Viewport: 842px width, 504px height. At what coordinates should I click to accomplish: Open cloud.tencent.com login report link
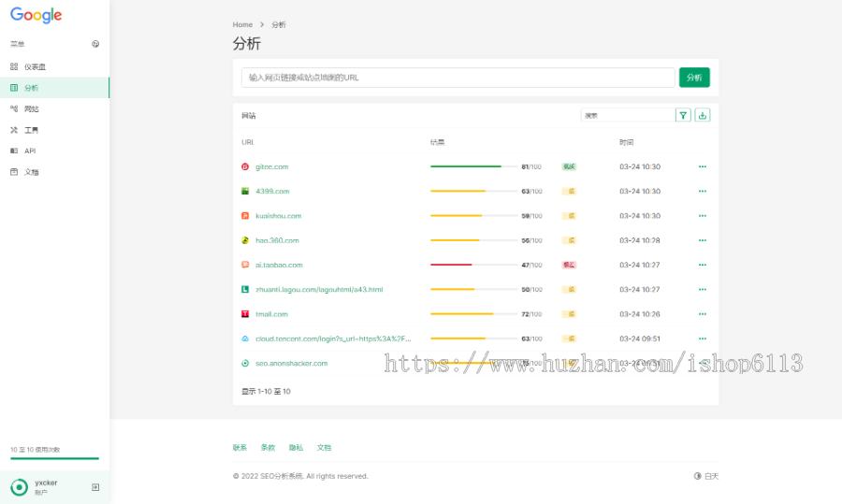pos(333,338)
